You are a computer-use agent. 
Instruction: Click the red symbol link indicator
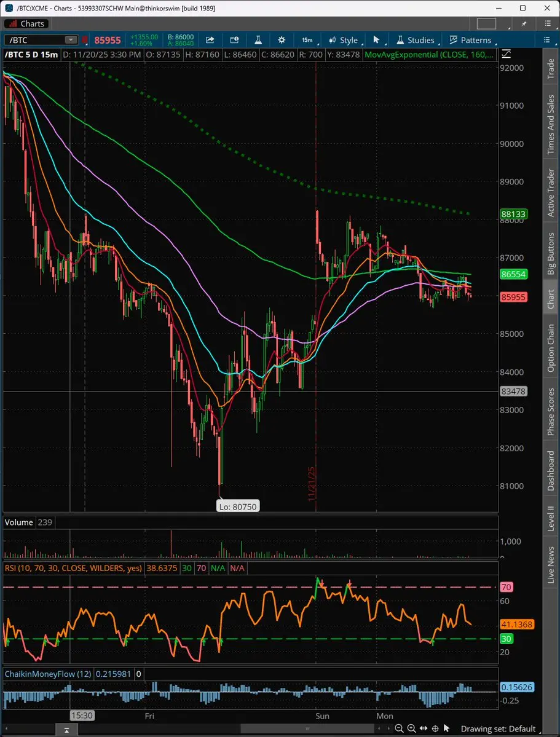(85, 40)
